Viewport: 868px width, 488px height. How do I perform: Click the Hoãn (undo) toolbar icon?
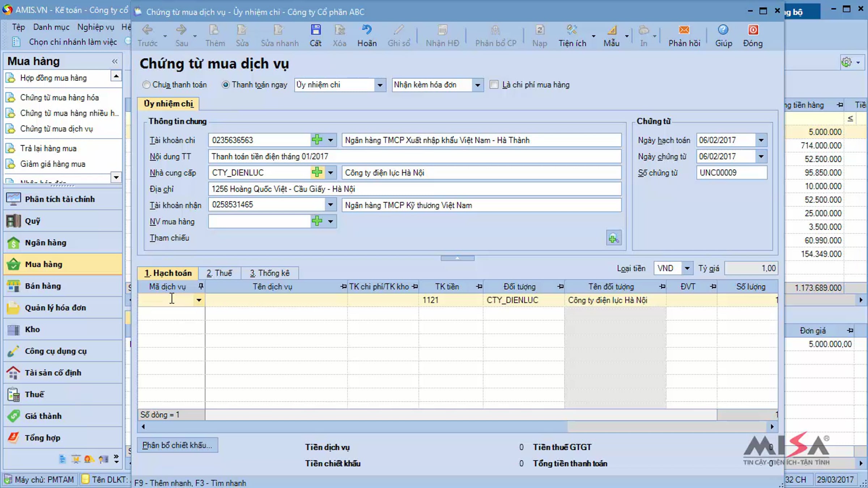367,30
